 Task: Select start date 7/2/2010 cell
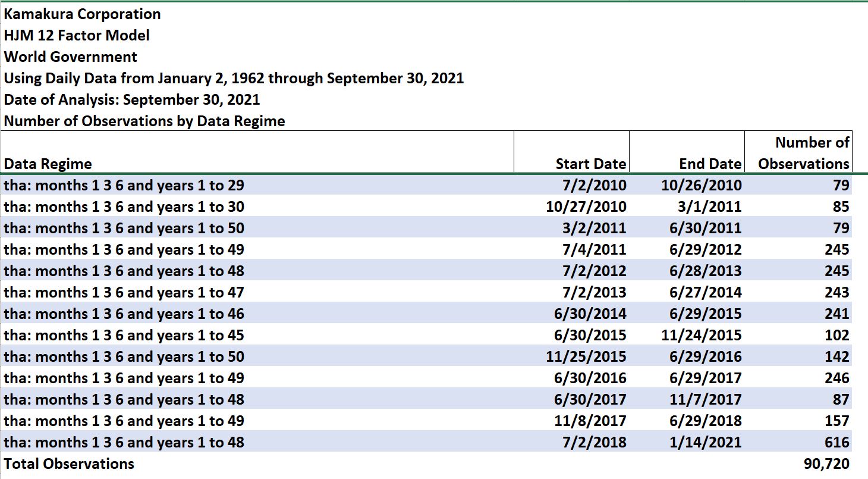[594, 185]
